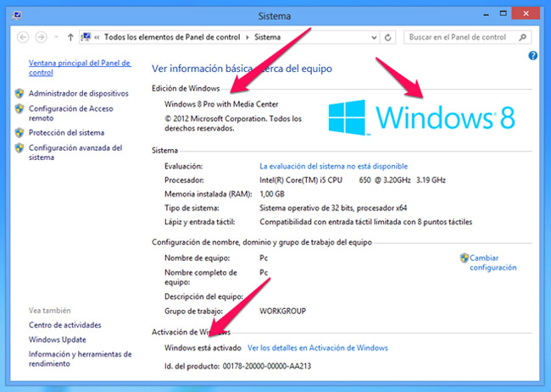Viewport: 551px width, 392px height.
Task: Click La evaluación del sistema no está disponible
Action: pyautogui.click(x=333, y=166)
